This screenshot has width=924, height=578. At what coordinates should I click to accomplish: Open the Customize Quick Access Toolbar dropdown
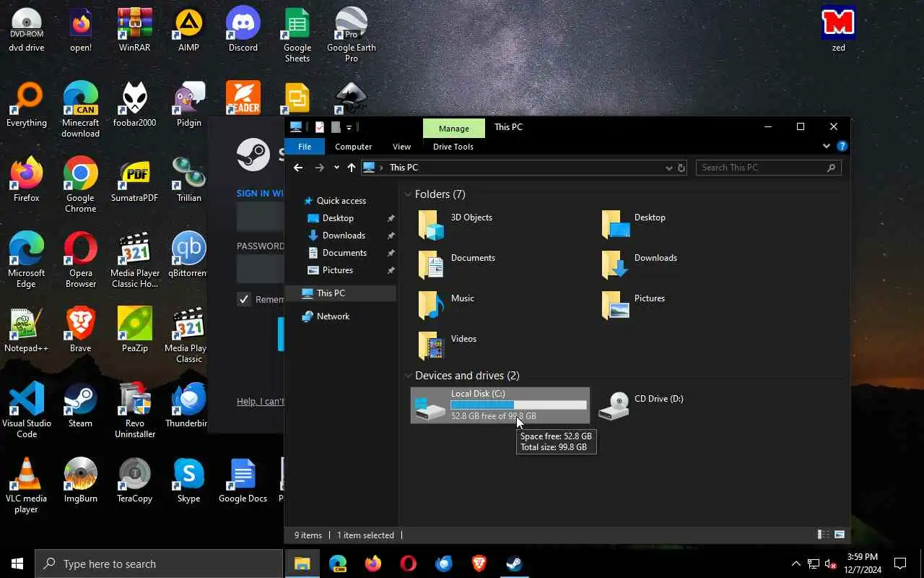click(x=349, y=127)
